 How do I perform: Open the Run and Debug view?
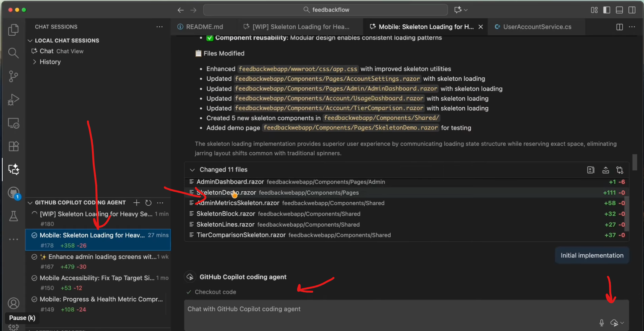click(13, 100)
